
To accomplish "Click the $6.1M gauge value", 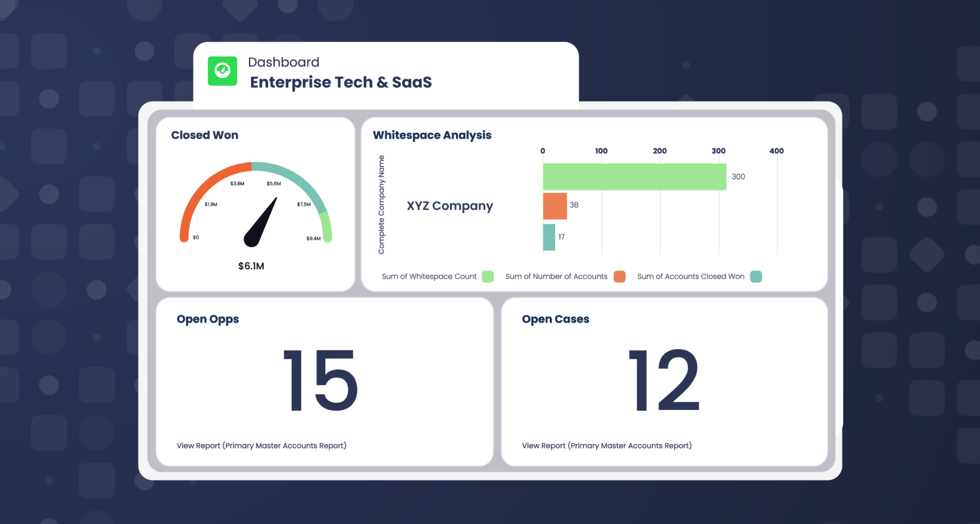I will coord(251,266).
